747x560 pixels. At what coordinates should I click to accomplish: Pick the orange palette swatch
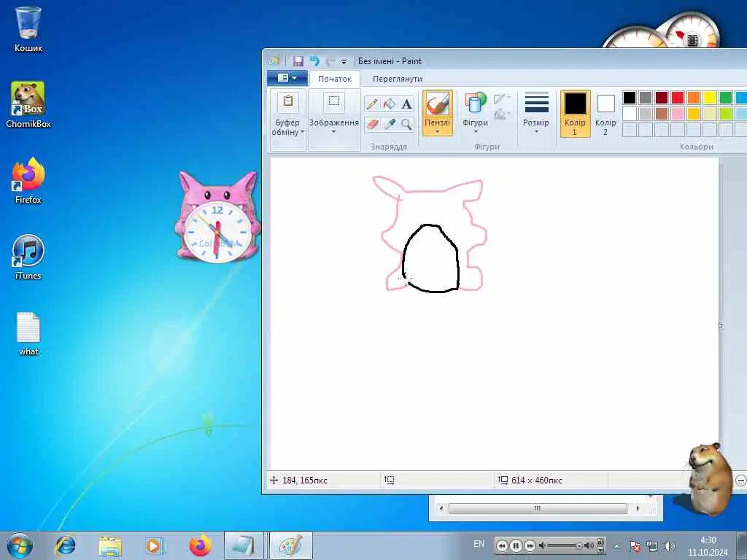[694, 98]
